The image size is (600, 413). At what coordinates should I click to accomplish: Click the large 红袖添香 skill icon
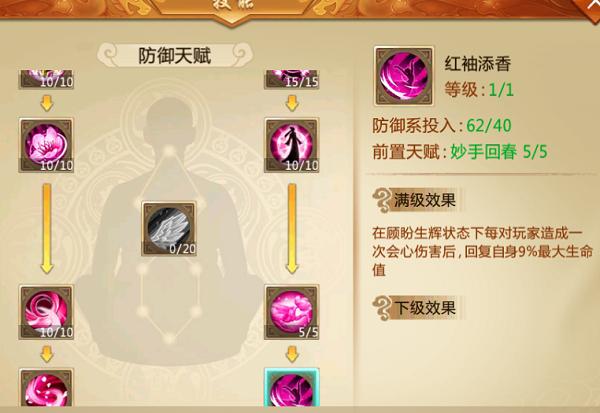pos(404,76)
